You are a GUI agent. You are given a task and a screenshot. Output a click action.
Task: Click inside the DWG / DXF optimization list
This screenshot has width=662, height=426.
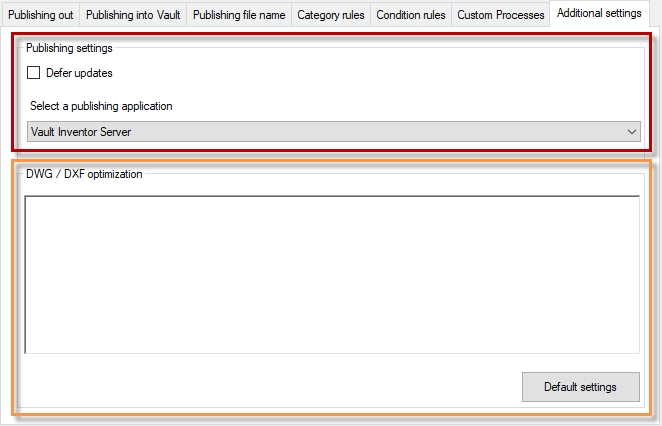coord(331,273)
